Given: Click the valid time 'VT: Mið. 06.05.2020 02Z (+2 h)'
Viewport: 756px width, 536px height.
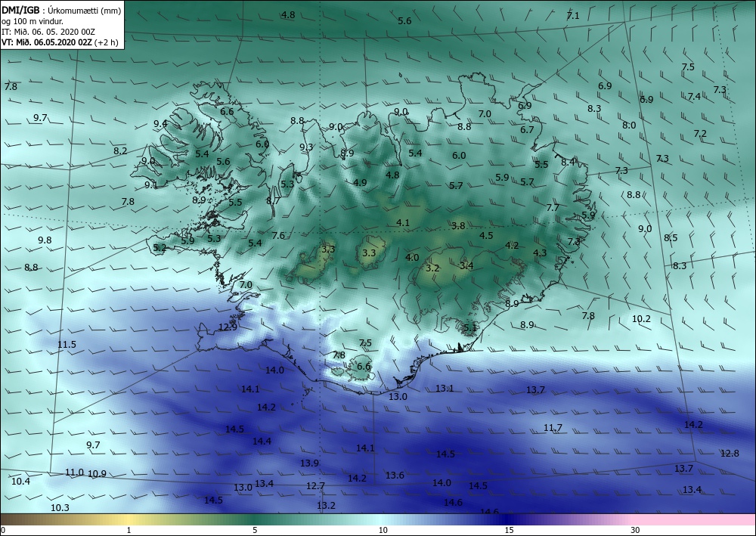Looking at the screenshot, I should [61, 42].
